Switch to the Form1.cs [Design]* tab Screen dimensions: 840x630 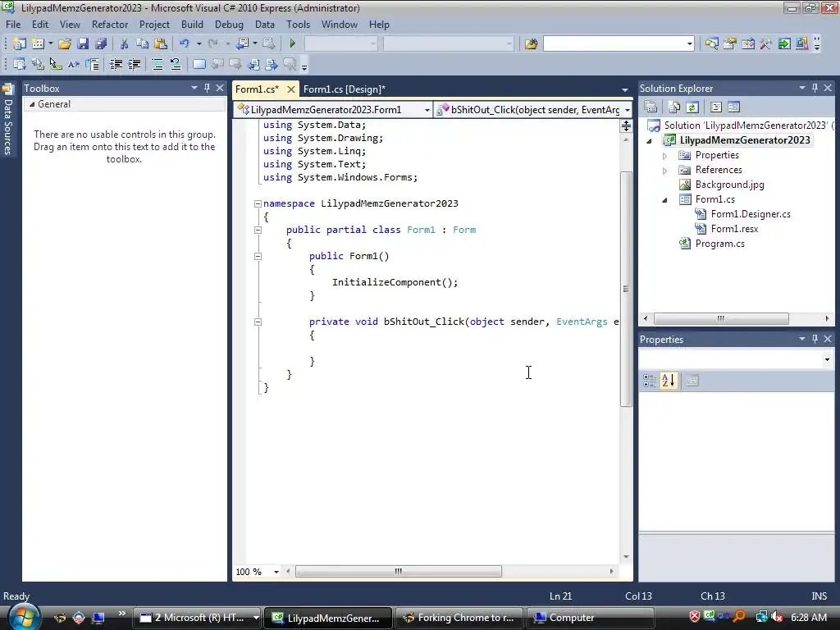[x=344, y=89]
